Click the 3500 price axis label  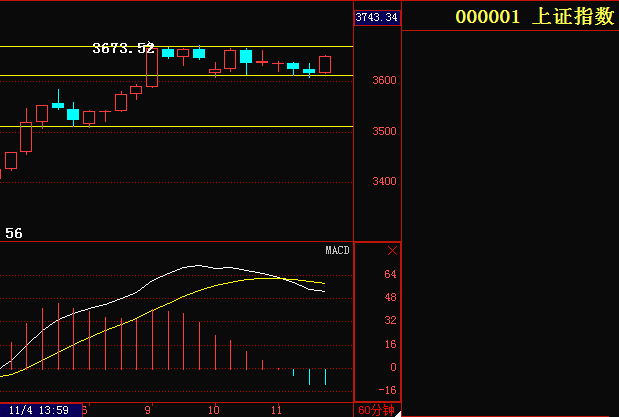click(384, 131)
